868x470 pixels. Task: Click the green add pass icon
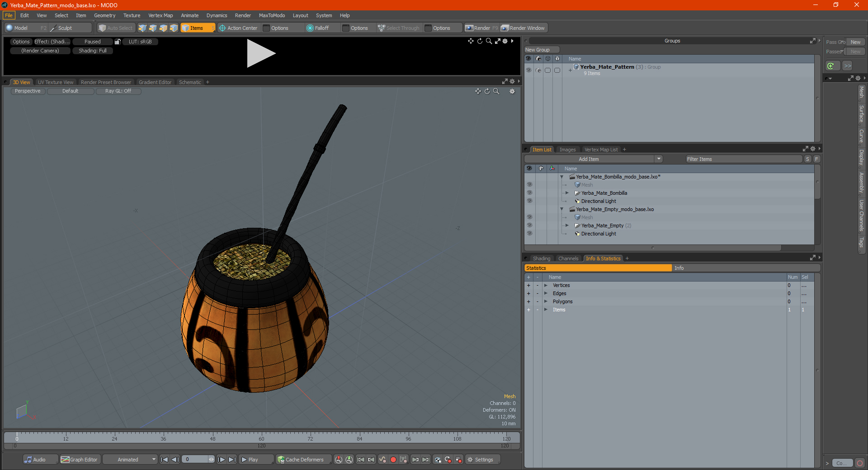click(831, 66)
